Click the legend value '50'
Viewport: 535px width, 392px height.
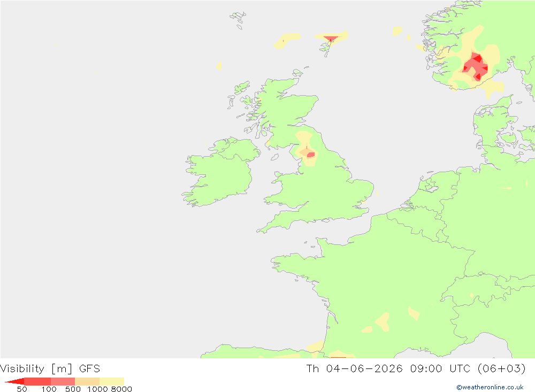(22, 389)
